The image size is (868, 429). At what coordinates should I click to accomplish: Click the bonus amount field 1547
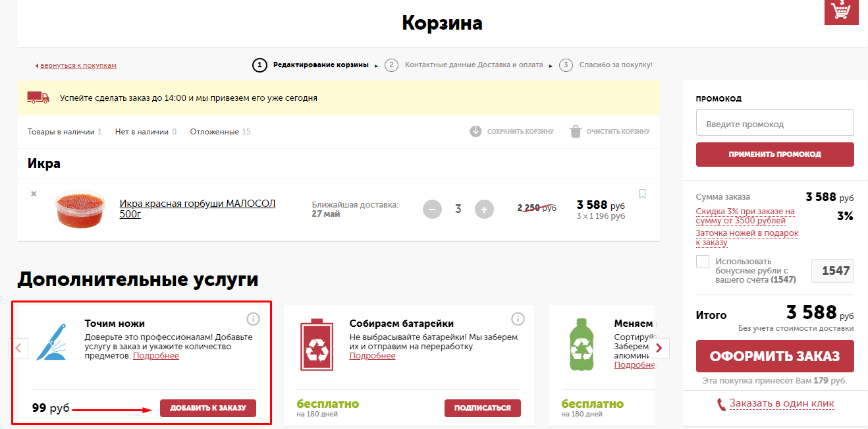click(833, 270)
